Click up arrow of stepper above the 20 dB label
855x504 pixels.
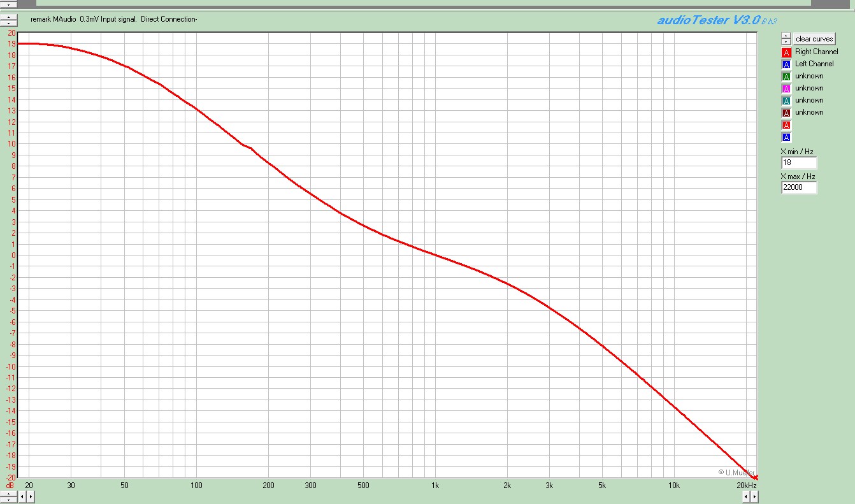pos(8,17)
